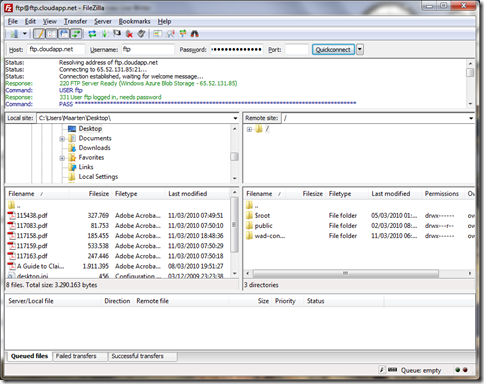Viewport: 484px width, 384px height.
Task: Click the $root remote folder icon
Action: (249, 215)
